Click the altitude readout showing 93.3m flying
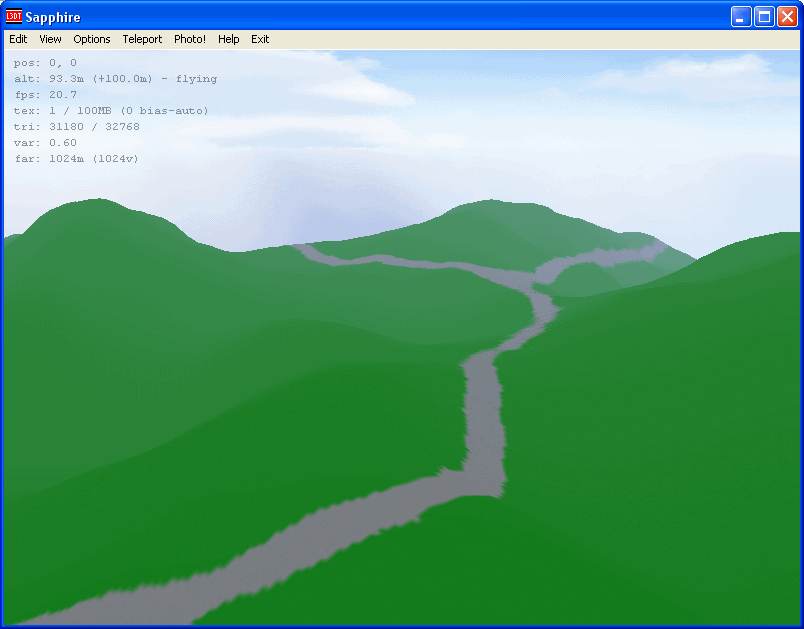804x629 pixels. pos(115,79)
